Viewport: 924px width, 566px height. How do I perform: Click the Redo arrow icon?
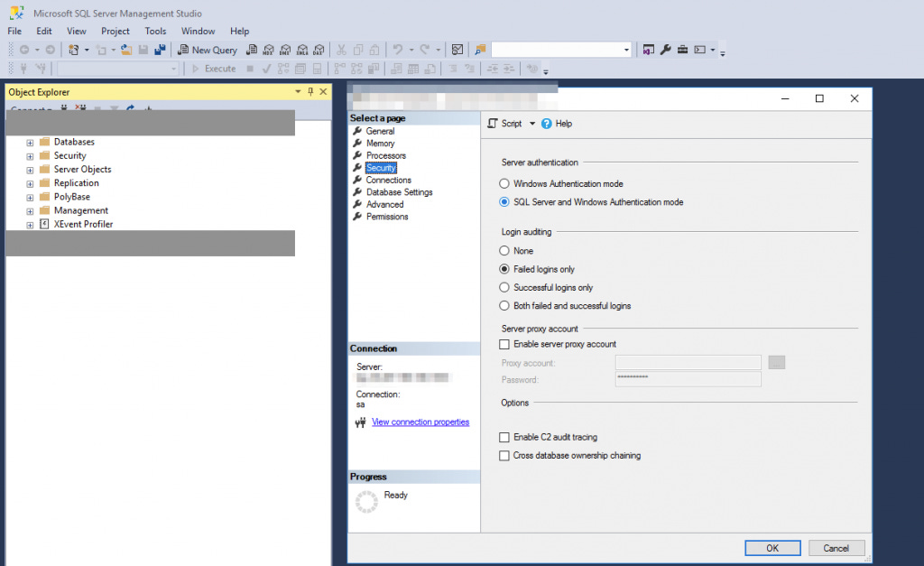(x=424, y=51)
